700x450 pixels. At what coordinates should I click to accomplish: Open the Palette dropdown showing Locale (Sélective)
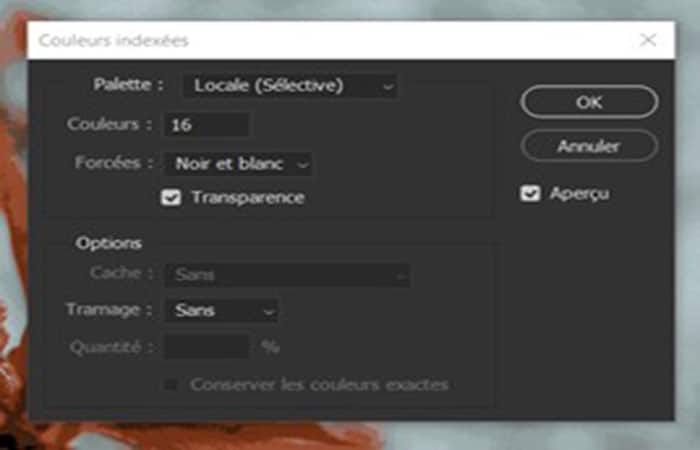tap(290, 86)
